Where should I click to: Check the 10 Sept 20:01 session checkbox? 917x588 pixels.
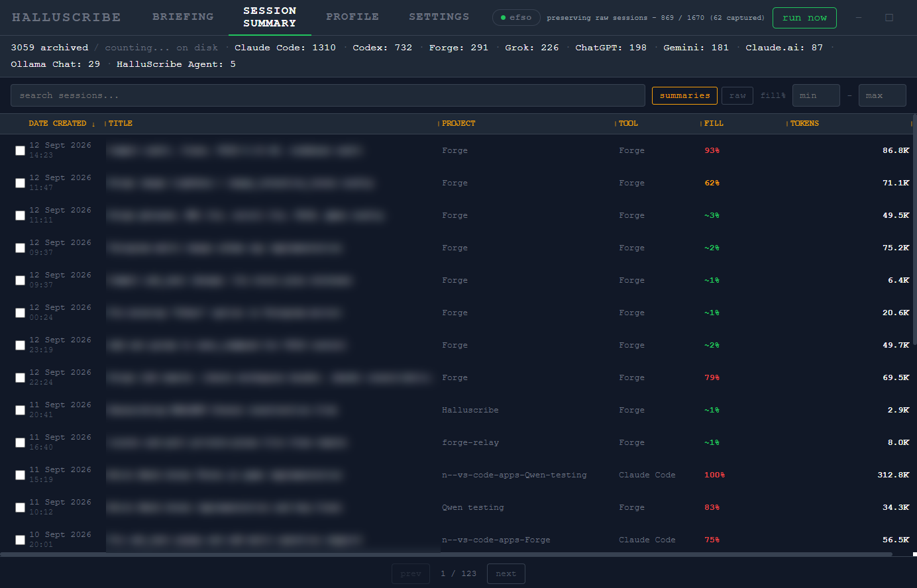[20, 540]
